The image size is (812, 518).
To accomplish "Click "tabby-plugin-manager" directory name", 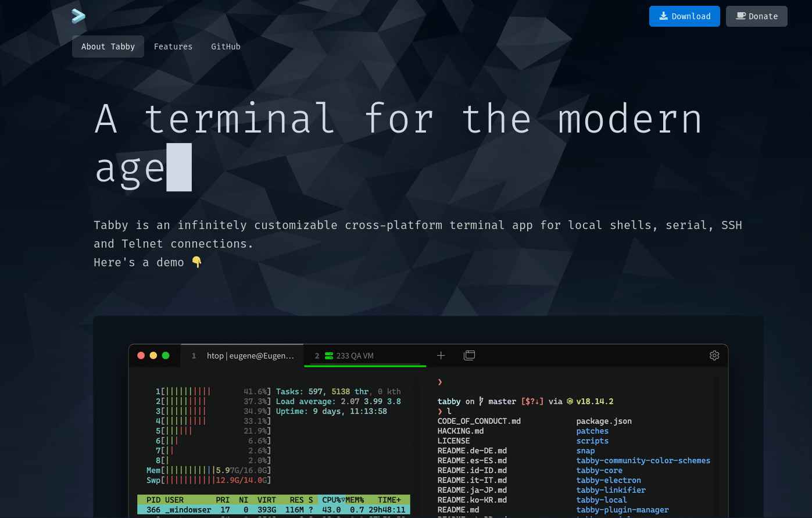I will click(x=623, y=510).
